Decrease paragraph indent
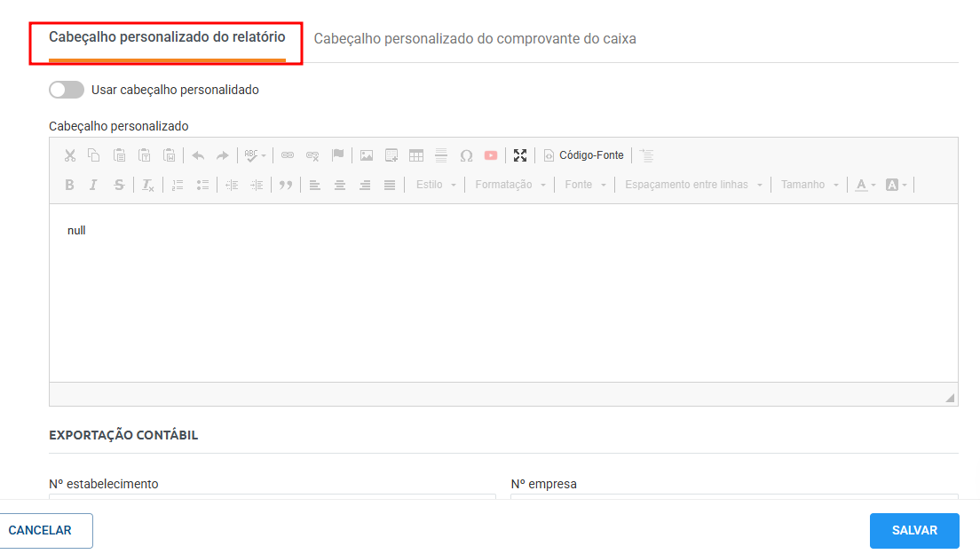Image resolution: width=980 pixels, height=554 pixels. point(232,185)
